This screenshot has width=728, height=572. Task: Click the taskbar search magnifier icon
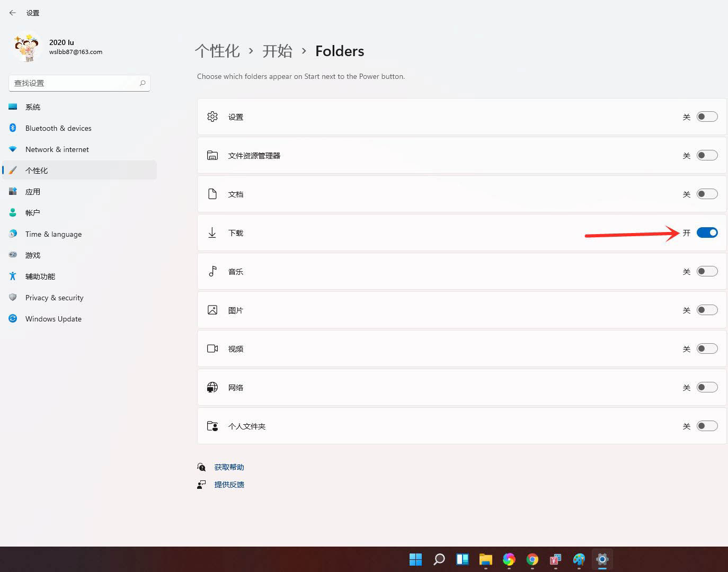pos(439,559)
